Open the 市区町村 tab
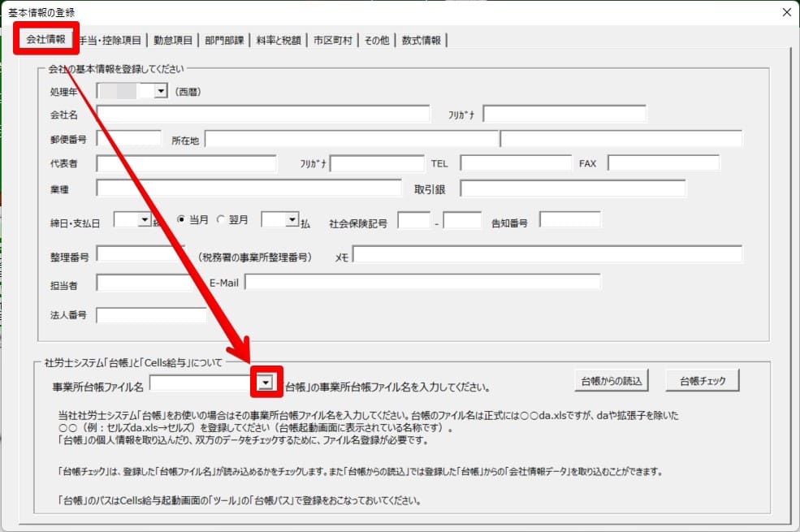 [x=333, y=40]
